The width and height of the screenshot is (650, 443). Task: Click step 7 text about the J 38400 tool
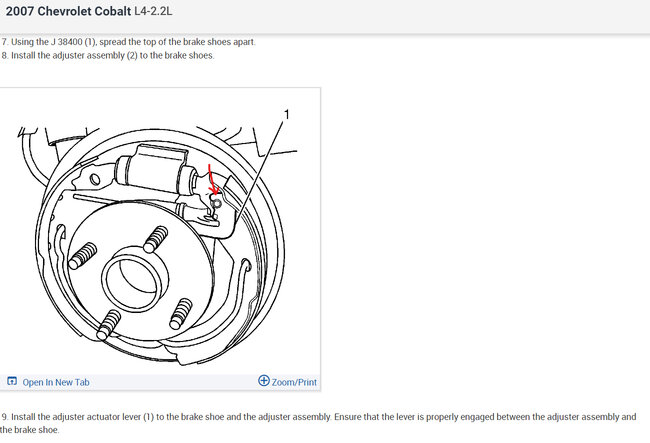tap(129, 42)
